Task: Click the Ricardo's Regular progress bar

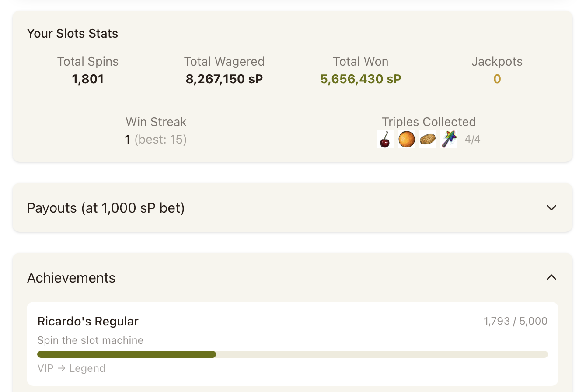Action: (292, 354)
